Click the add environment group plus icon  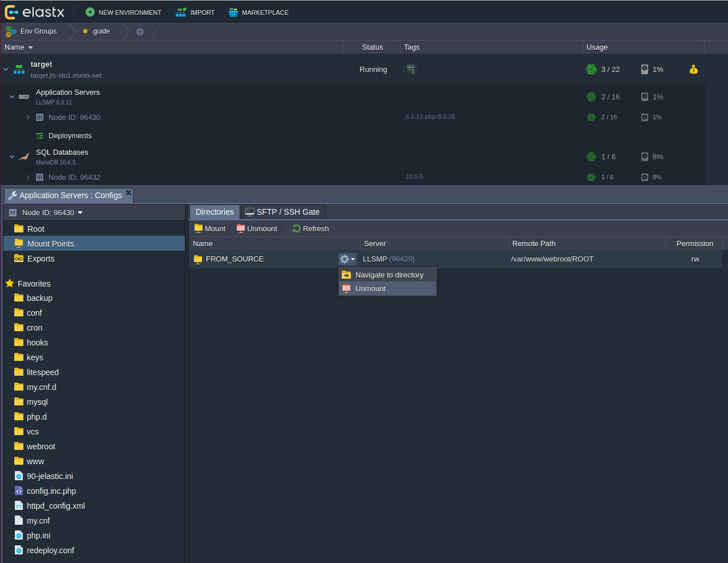pyautogui.click(x=140, y=31)
